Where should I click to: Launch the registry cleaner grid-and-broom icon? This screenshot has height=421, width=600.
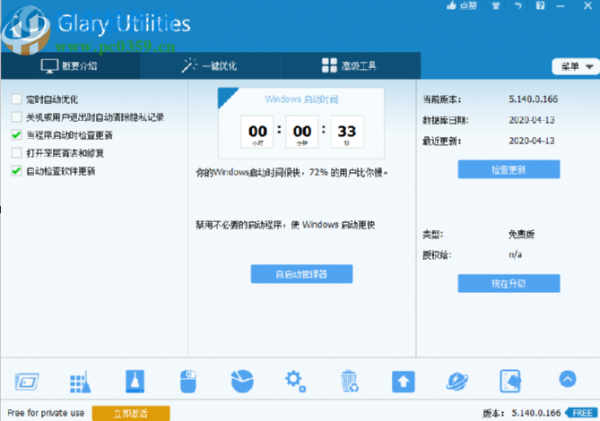80,382
